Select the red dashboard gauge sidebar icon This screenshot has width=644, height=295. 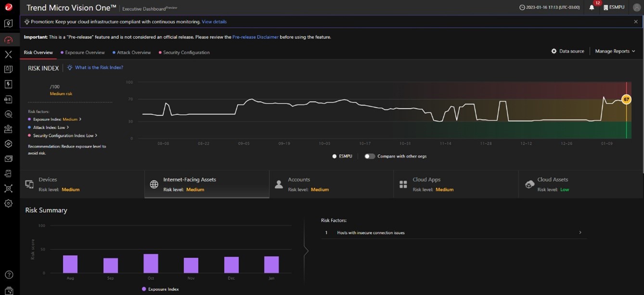pos(8,40)
